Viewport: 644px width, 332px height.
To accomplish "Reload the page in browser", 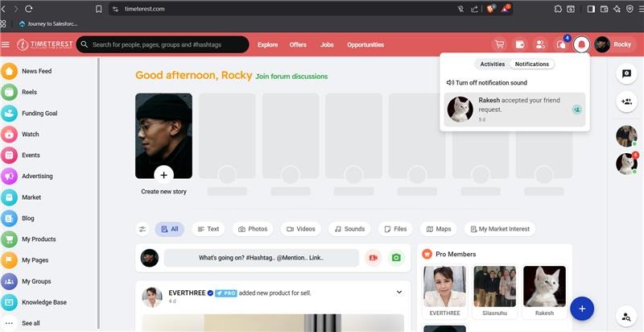I will (29, 9).
